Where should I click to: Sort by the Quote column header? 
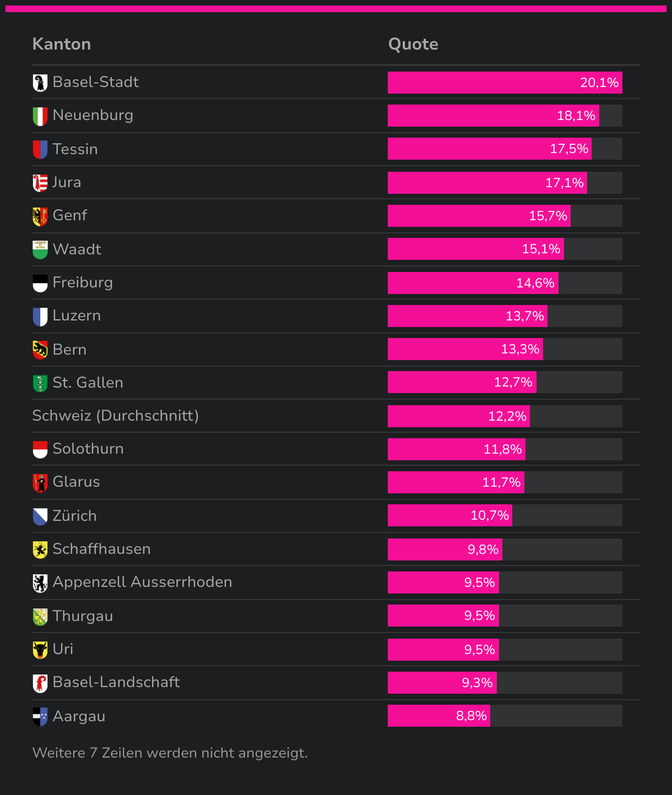[413, 44]
